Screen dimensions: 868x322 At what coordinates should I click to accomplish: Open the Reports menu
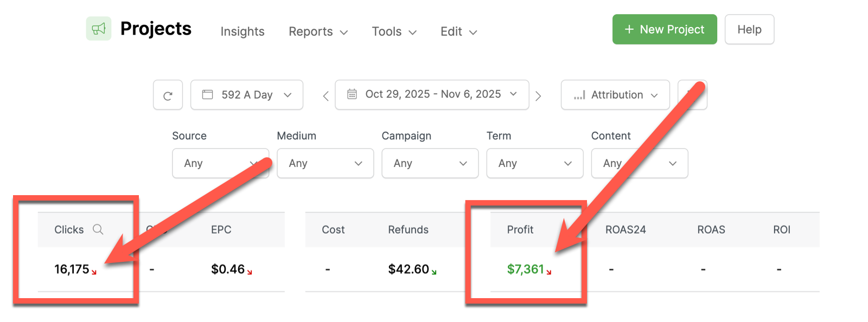[x=318, y=31]
